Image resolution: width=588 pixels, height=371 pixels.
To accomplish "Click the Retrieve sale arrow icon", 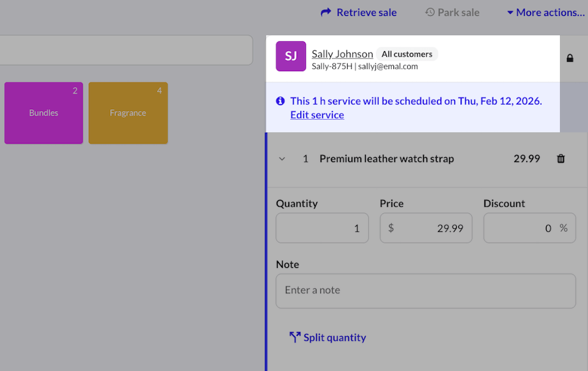I will pyautogui.click(x=326, y=12).
